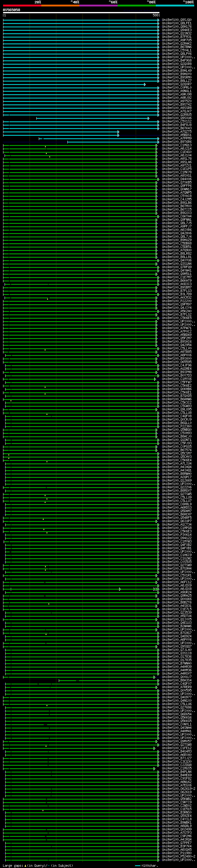Screen dimensions: 197x868
Task: Select hit label UniRef100_C1E4G0
Action: (176, 152)
